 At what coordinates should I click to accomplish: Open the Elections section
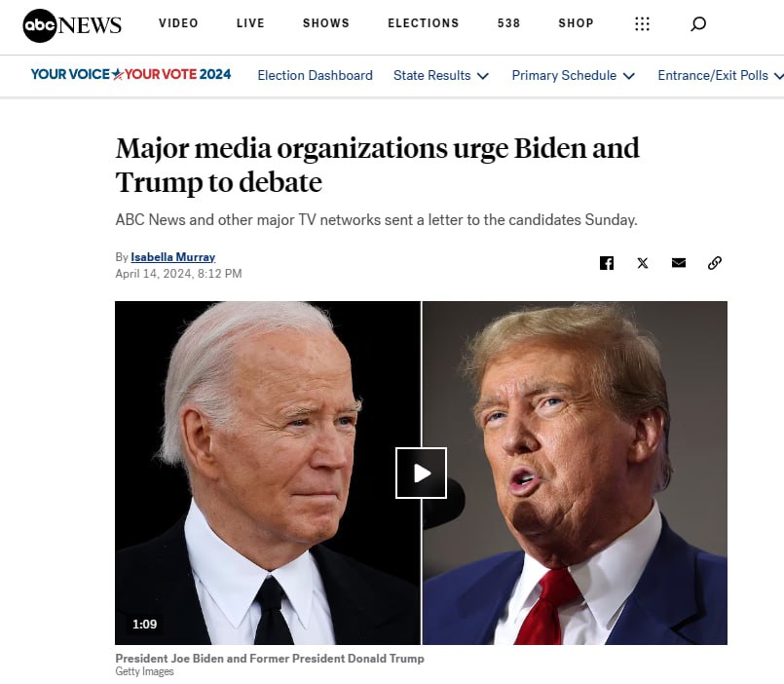(424, 23)
